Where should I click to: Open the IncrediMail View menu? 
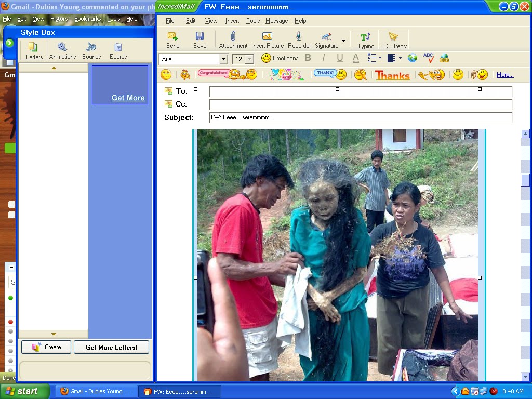[x=211, y=21]
